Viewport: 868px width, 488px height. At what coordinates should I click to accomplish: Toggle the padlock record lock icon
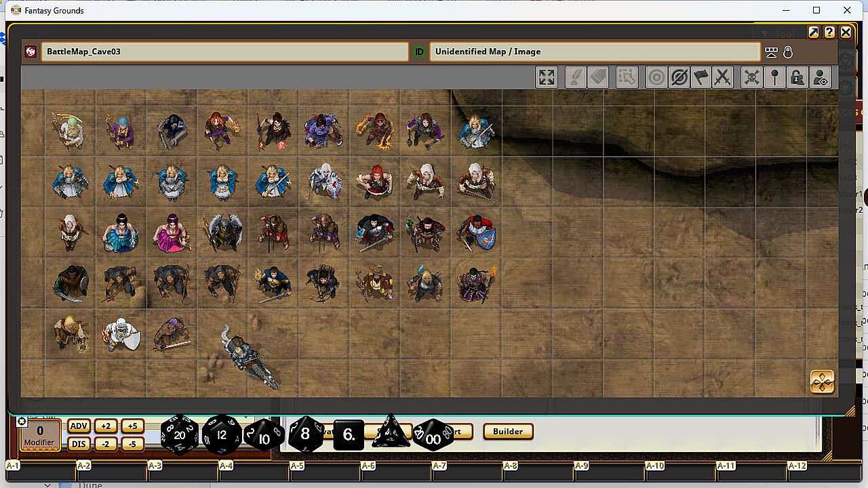click(x=788, y=52)
